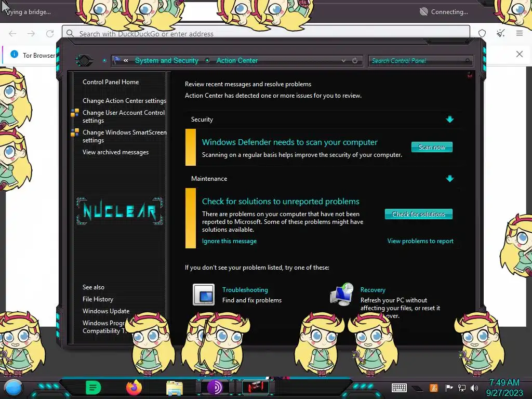Click the Connecting status in Tor Browser

(x=444, y=12)
